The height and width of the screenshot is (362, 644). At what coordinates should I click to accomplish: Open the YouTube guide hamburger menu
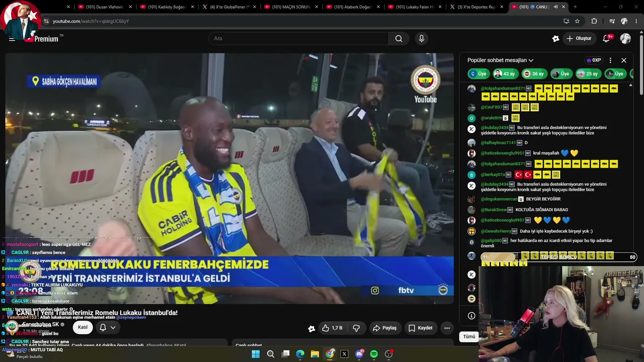coord(12,39)
